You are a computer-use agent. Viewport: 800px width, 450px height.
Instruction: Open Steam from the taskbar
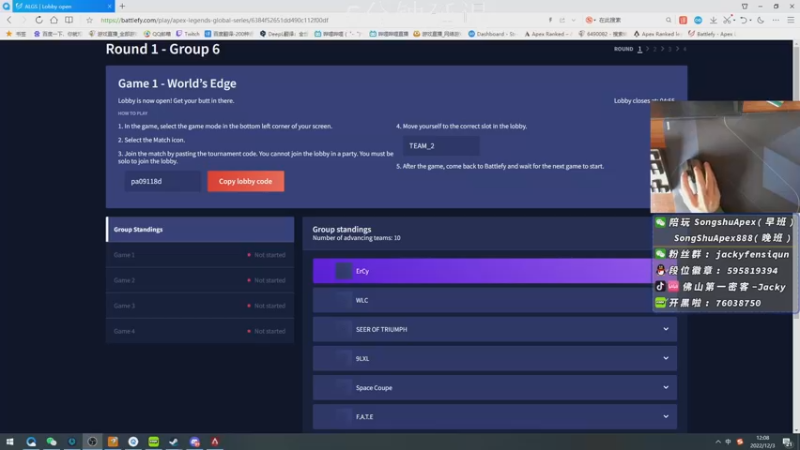(x=174, y=441)
